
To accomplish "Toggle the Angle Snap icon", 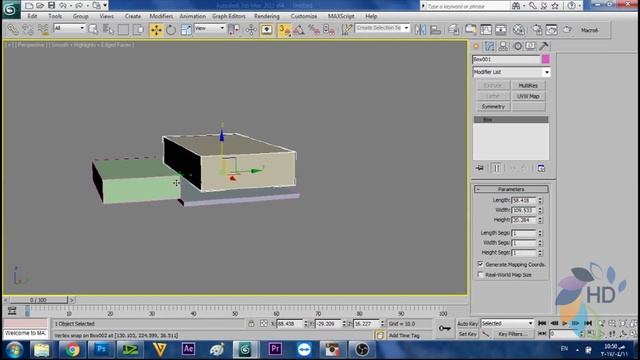I will [299, 30].
